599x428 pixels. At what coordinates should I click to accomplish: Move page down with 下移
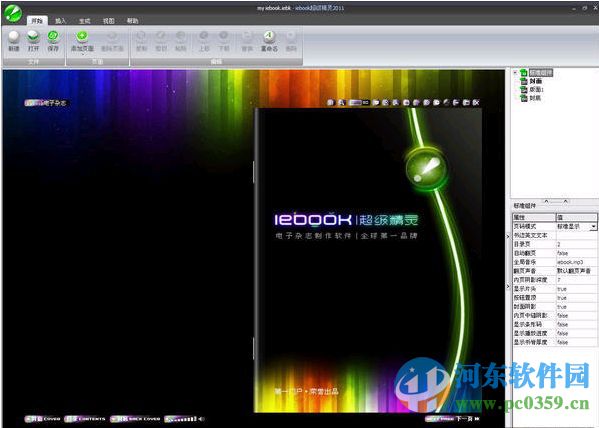(x=223, y=41)
